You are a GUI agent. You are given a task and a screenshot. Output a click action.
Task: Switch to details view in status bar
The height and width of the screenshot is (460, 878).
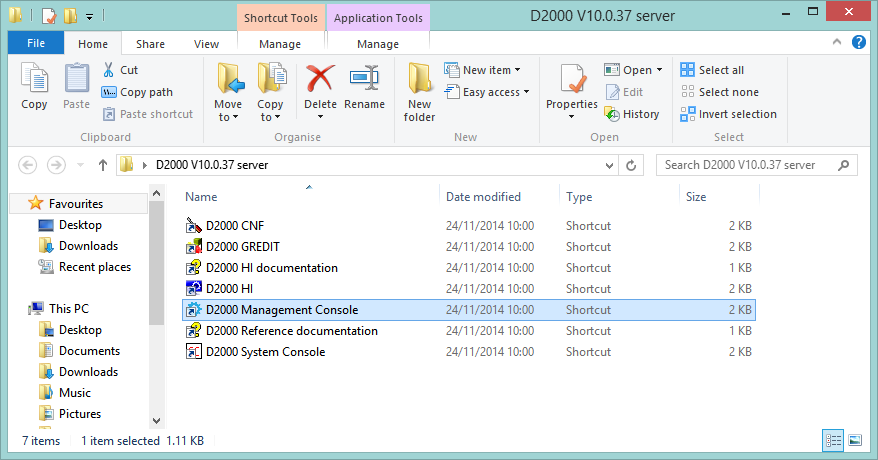(833, 440)
